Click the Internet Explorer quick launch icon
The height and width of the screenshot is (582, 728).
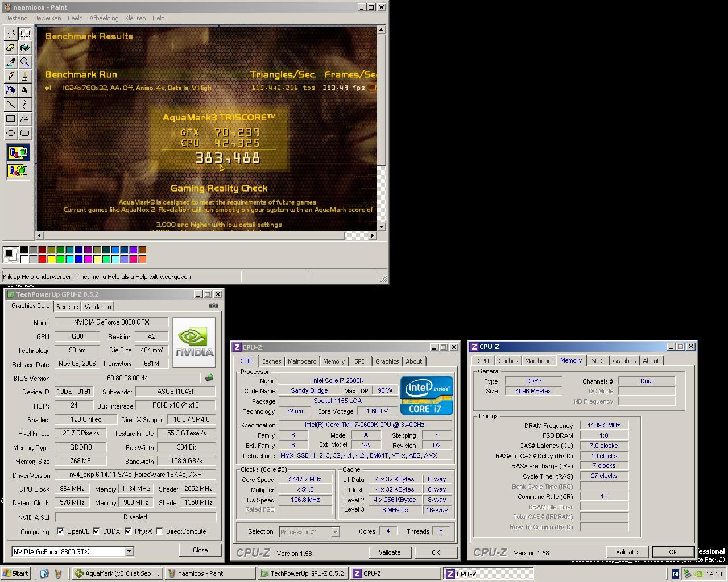click(x=45, y=573)
